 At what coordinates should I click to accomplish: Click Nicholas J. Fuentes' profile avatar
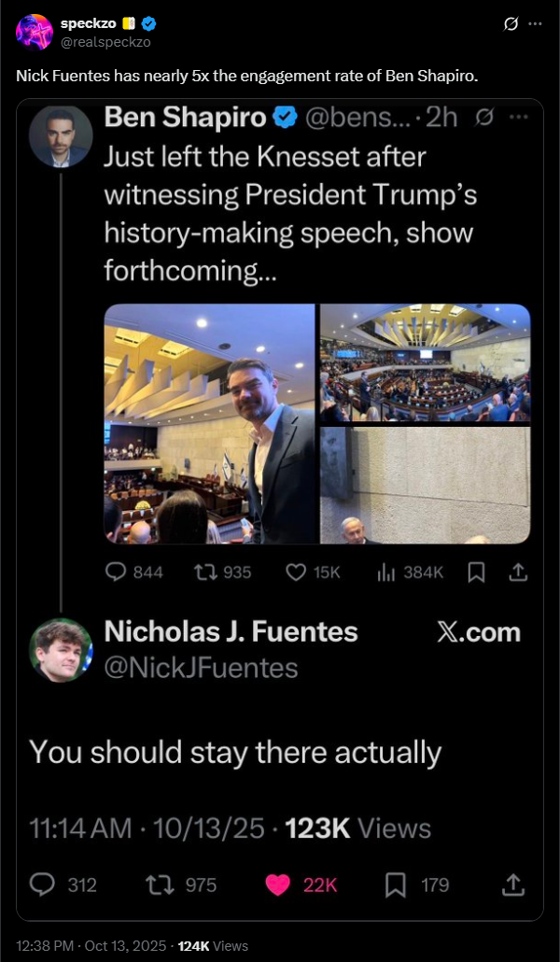tap(61, 650)
